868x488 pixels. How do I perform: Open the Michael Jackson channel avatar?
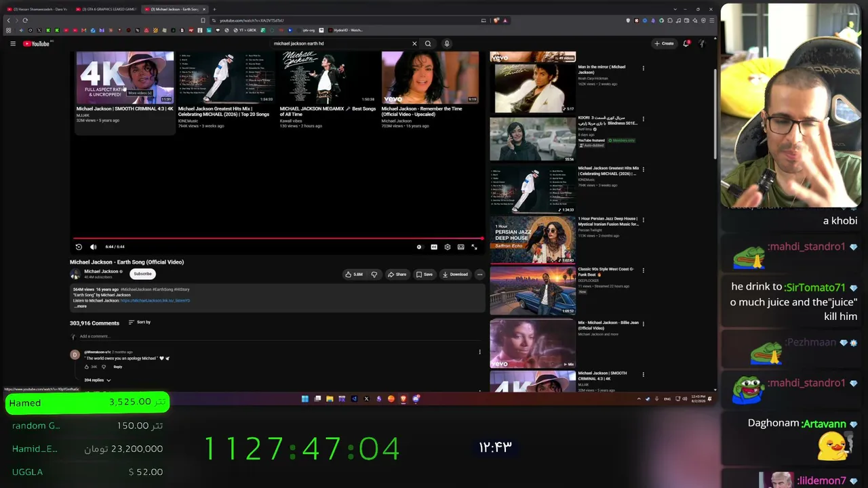coord(75,274)
